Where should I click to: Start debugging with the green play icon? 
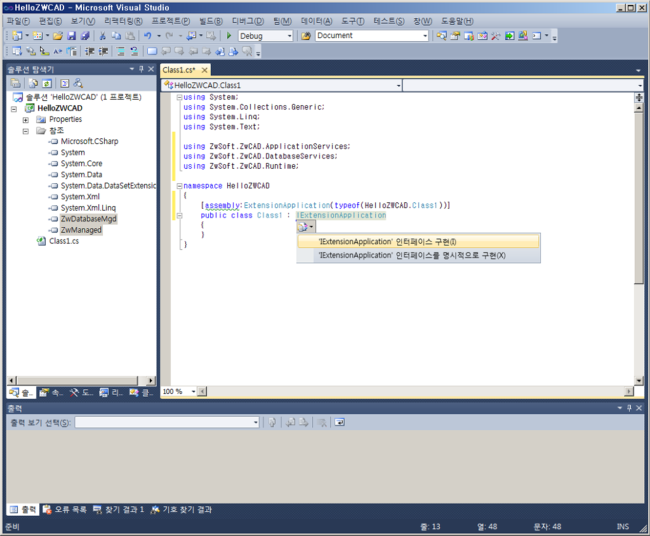[228, 36]
